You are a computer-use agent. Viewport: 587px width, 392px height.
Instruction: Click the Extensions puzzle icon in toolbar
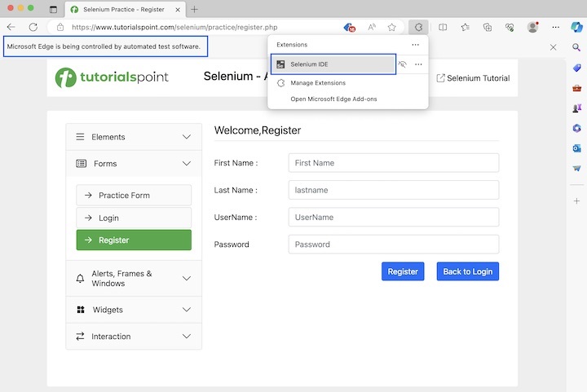pyautogui.click(x=418, y=27)
